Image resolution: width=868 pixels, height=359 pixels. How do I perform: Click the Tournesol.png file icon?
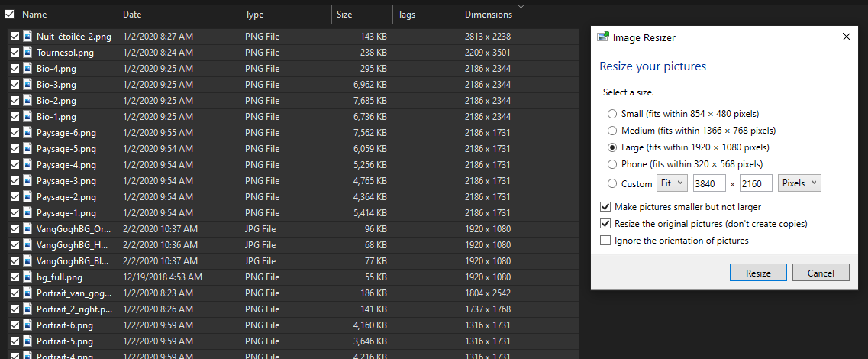tap(27, 53)
